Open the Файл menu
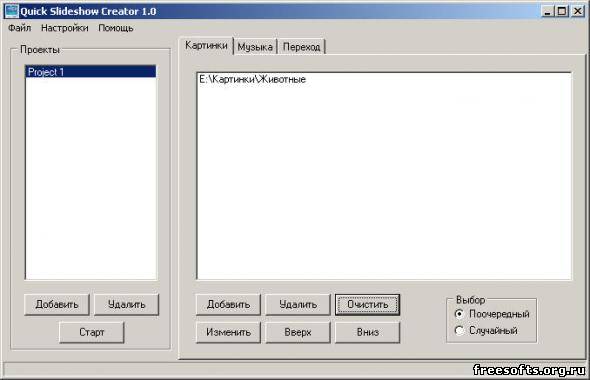 pos(20,28)
